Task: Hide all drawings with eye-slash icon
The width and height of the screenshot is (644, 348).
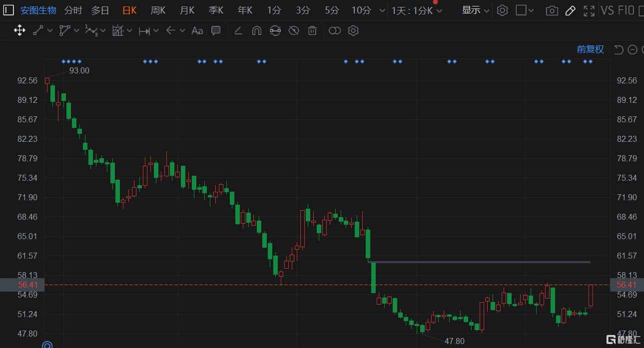Action: click(294, 31)
